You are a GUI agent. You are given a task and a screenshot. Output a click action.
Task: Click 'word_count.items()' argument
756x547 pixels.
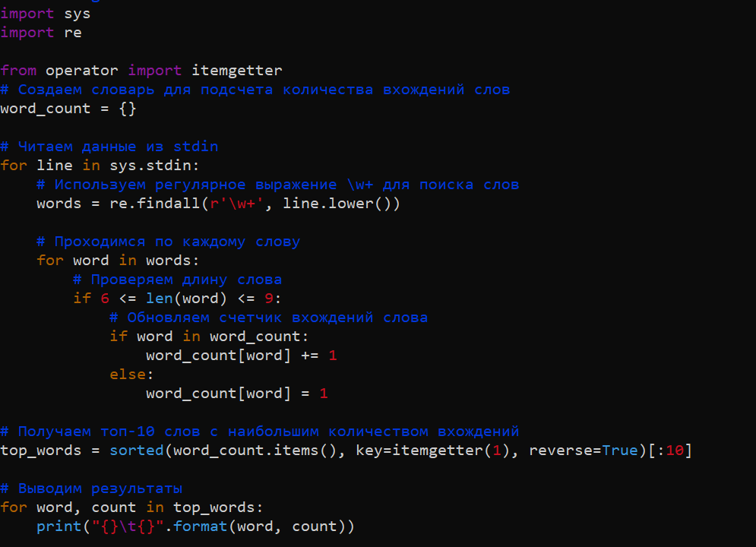255,451
